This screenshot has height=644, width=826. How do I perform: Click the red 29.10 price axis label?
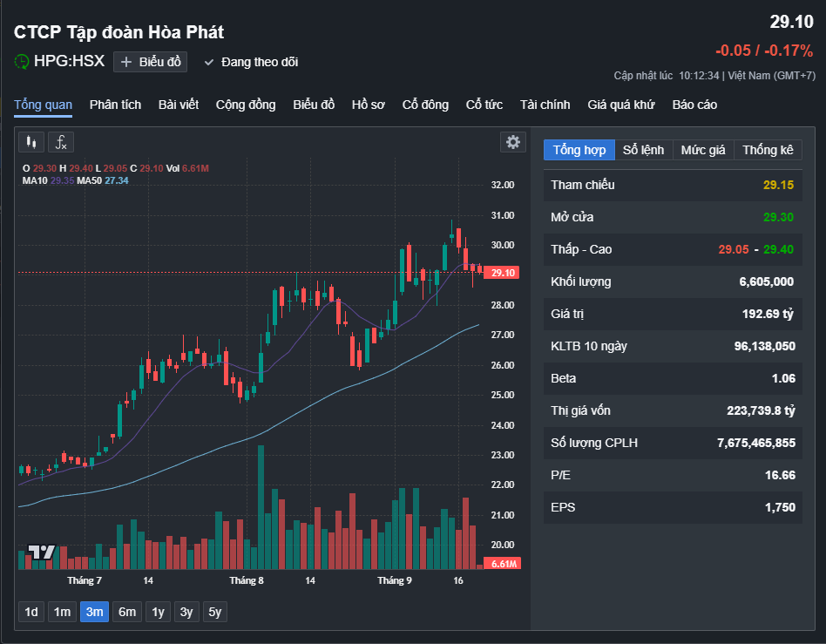point(502,273)
